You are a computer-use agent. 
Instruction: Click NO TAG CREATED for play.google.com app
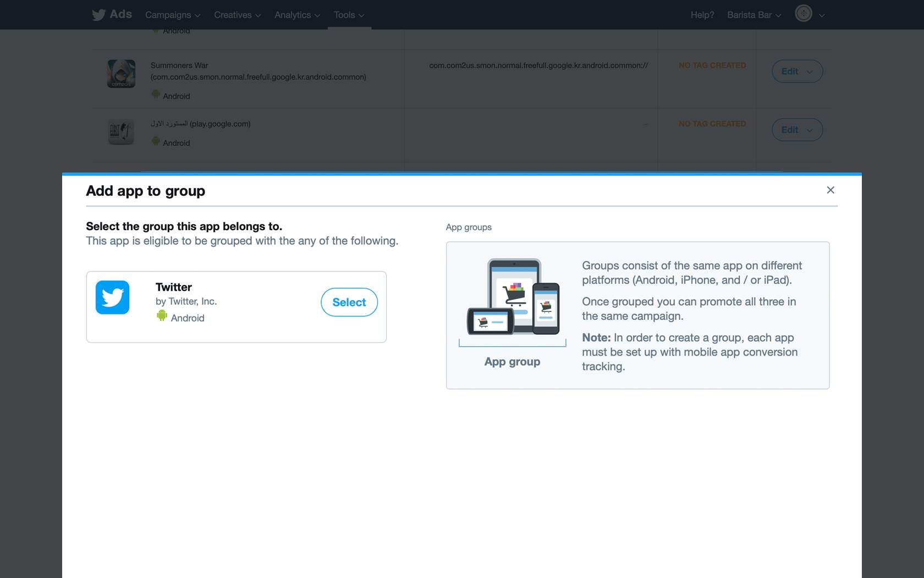712,124
